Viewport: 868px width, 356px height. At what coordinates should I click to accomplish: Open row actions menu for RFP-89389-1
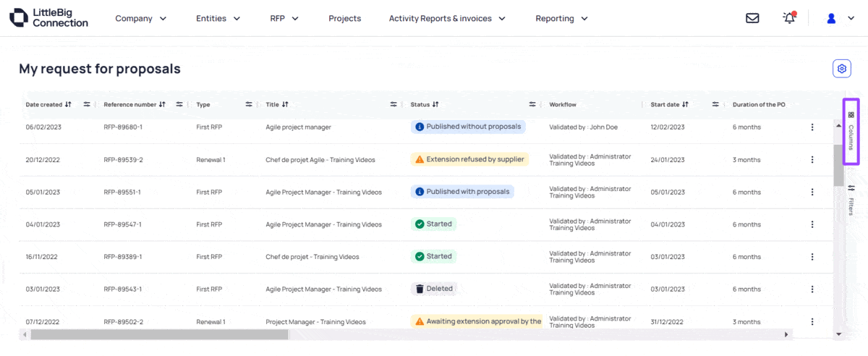click(x=812, y=257)
